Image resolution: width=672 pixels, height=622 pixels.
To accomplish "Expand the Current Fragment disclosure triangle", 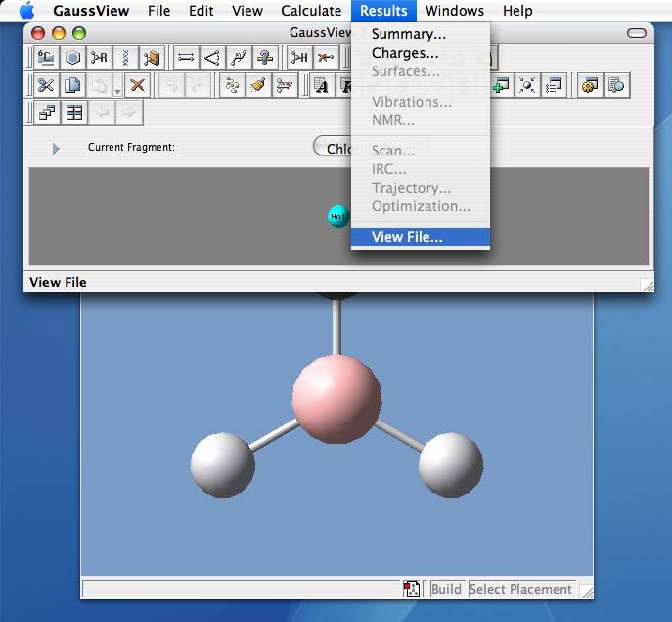I will tap(56, 148).
